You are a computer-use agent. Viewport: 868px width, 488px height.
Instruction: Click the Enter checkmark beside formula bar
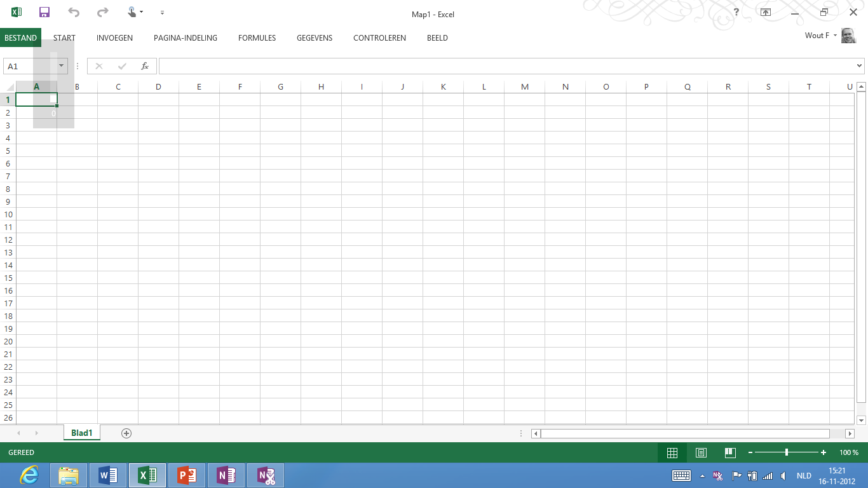(x=122, y=66)
